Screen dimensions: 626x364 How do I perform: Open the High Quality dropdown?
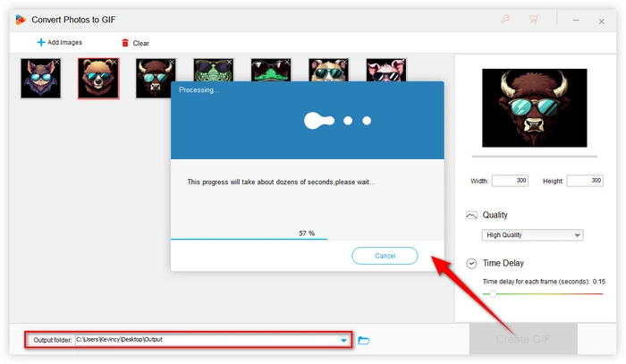point(532,235)
